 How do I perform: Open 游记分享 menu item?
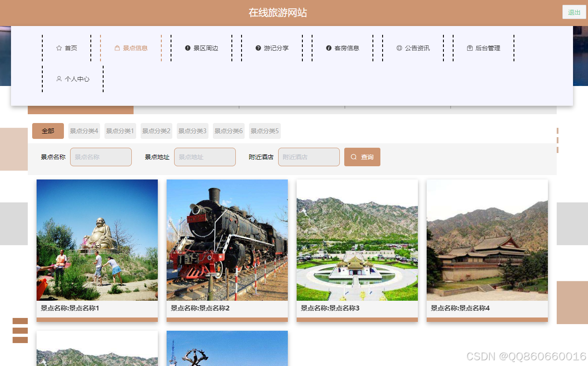(x=272, y=48)
